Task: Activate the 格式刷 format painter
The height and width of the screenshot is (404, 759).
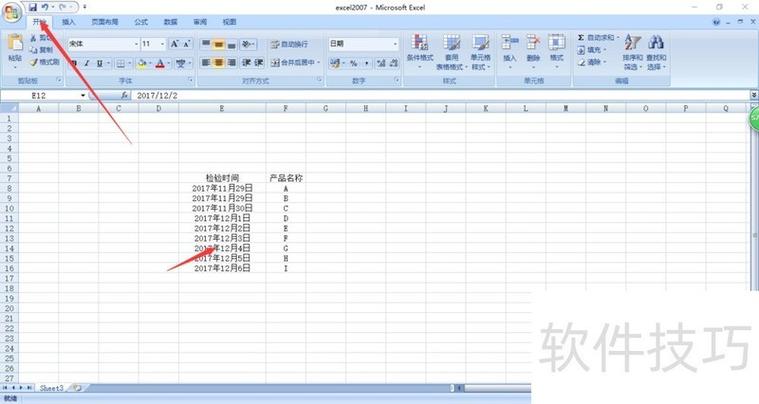Action: click(x=45, y=62)
